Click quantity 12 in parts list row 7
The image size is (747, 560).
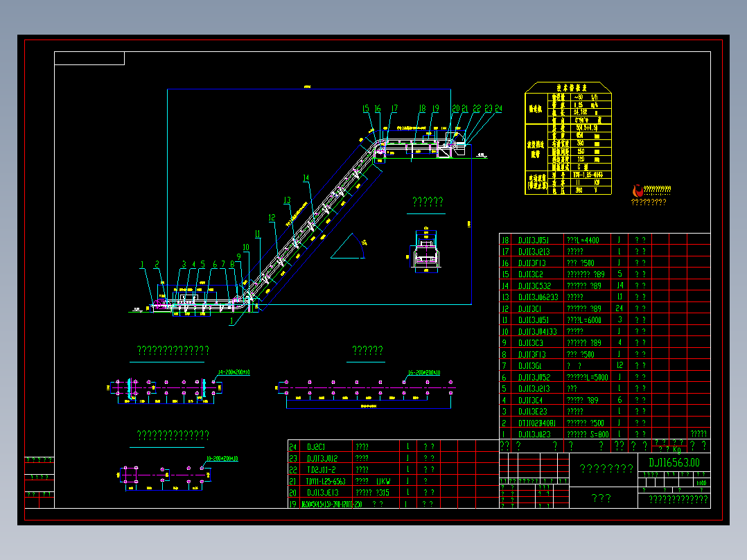[x=619, y=365]
